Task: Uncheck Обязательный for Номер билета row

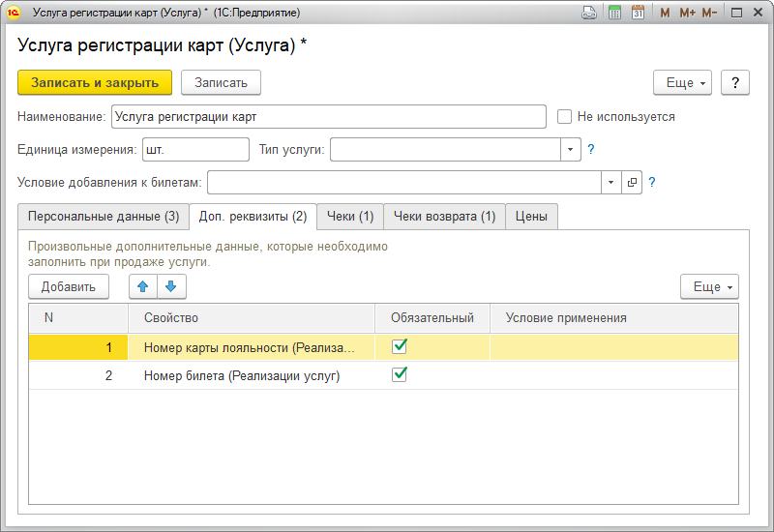Action: [400, 374]
